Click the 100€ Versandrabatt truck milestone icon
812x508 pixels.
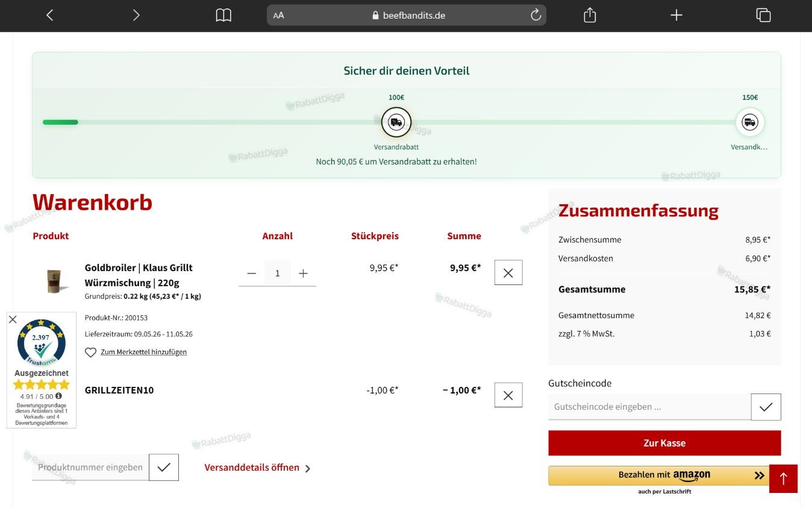pyautogui.click(x=396, y=122)
